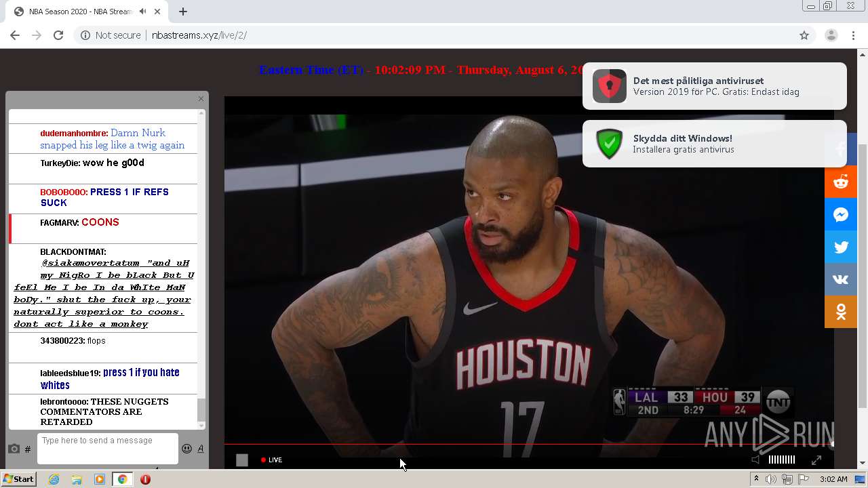Click username TurkeyDie in chat
The width and height of the screenshot is (868, 488).
(60, 163)
